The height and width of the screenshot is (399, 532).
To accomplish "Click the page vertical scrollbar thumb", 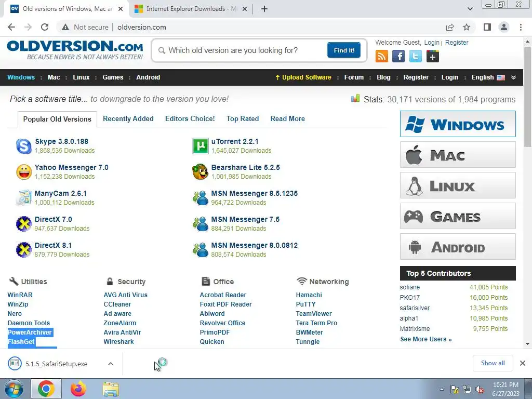I will [527, 97].
